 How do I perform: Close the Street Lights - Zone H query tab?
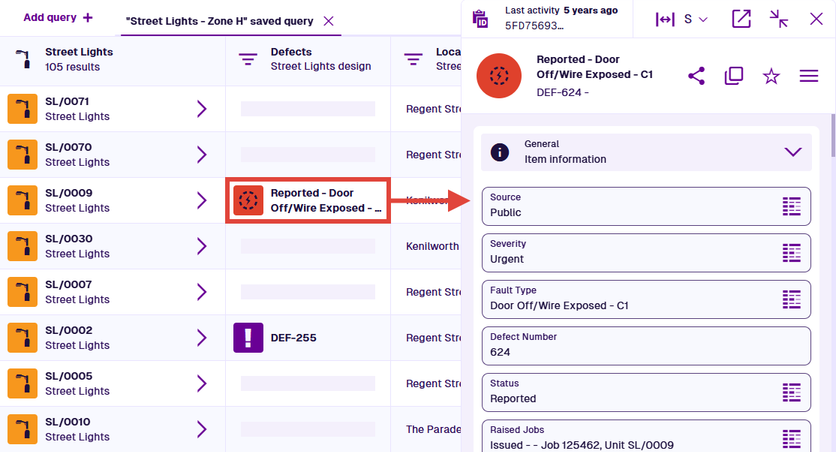[x=329, y=21]
